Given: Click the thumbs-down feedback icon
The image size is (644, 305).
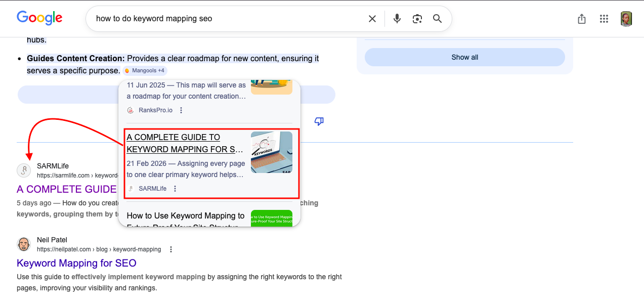Looking at the screenshot, I should pyautogui.click(x=319, y=121).
